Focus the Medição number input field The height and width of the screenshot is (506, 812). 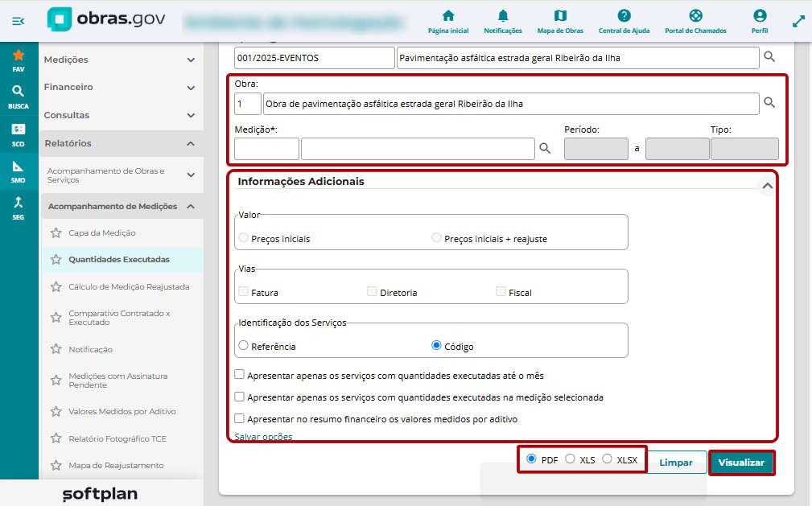[x=266, y=149]
